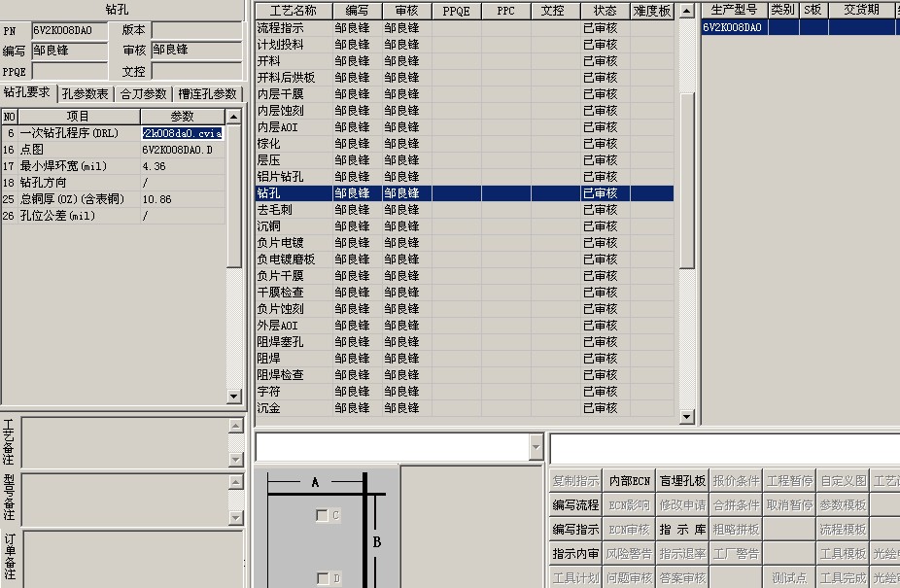Select the highlighted 钻孔 process row
This screenshot has height=588, width=900.
(465, 193)
